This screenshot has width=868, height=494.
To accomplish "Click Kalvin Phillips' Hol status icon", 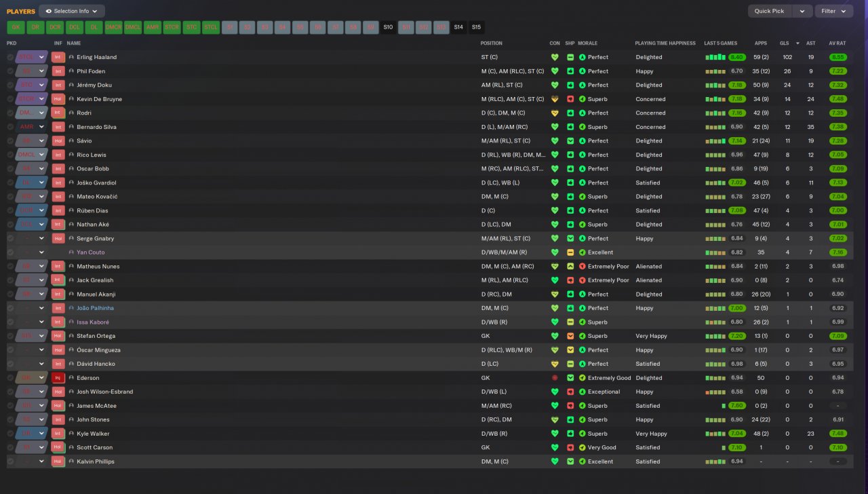I will [x=58, y=461].
